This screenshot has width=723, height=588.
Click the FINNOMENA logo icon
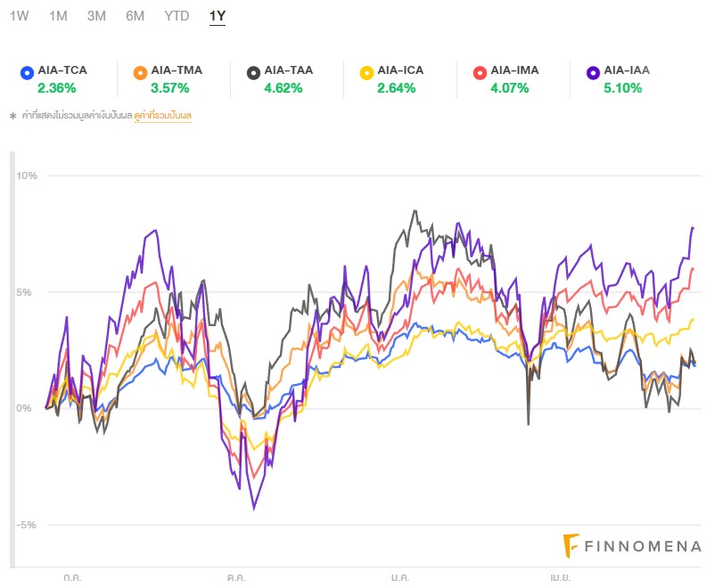571,545
